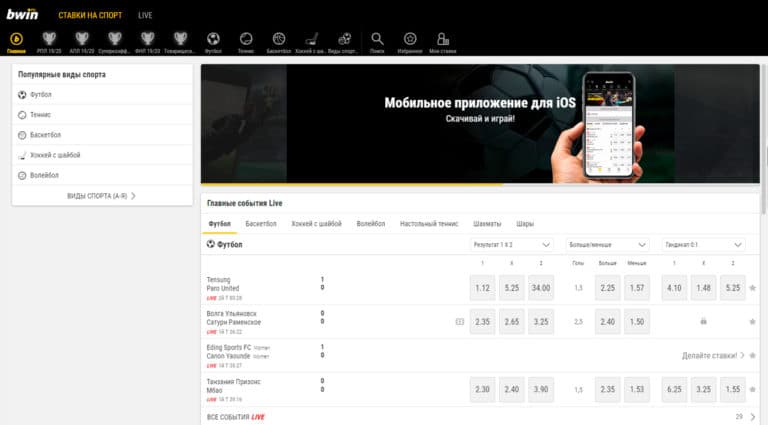Select the Теннис icon in the top bar
Image resolution: width=768 pixels, height=425 pixels.
pyautogui.click(x=246, y=43)
